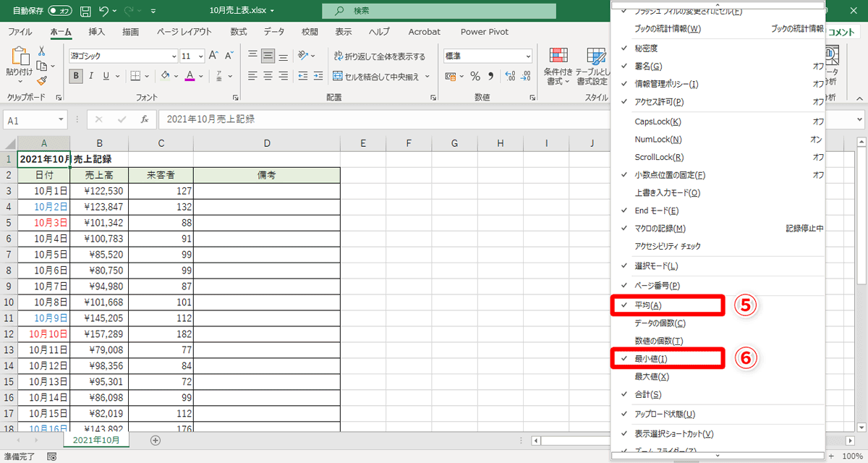Click the Center horizontally icon
Image resolution: width=868 pixels, height=463 pixels.
coord(268,76)
